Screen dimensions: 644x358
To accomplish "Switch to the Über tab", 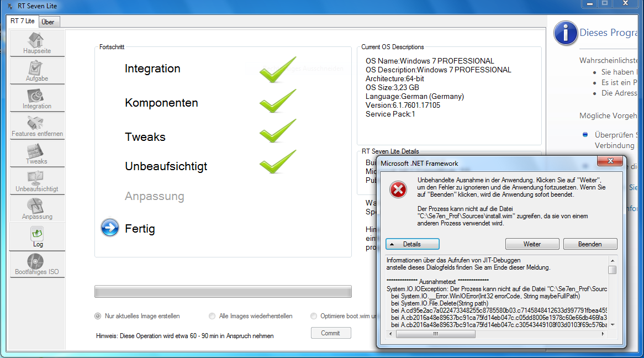I will point(48,22).
